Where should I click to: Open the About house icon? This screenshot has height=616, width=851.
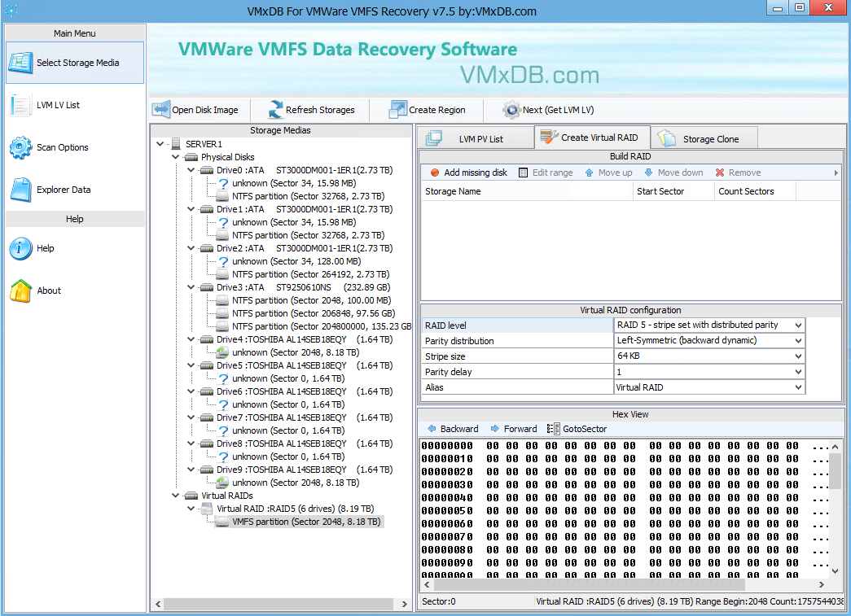(20, 291)
